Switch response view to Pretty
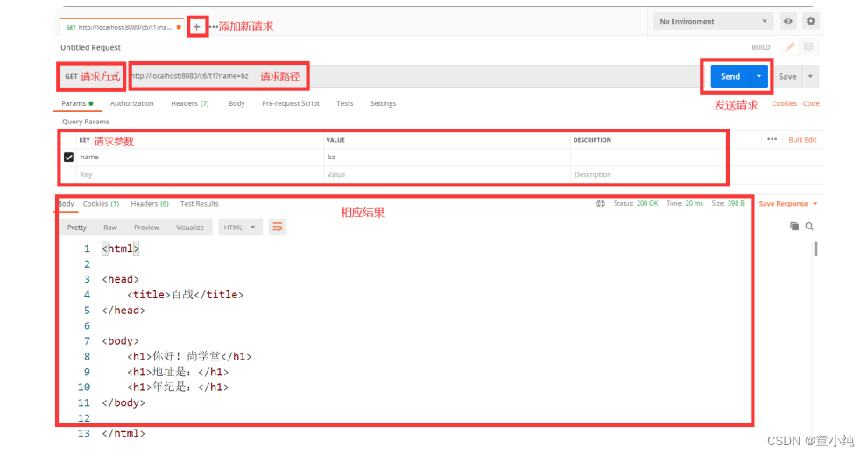This screenshot has width=868, height=455. (77, 227)
